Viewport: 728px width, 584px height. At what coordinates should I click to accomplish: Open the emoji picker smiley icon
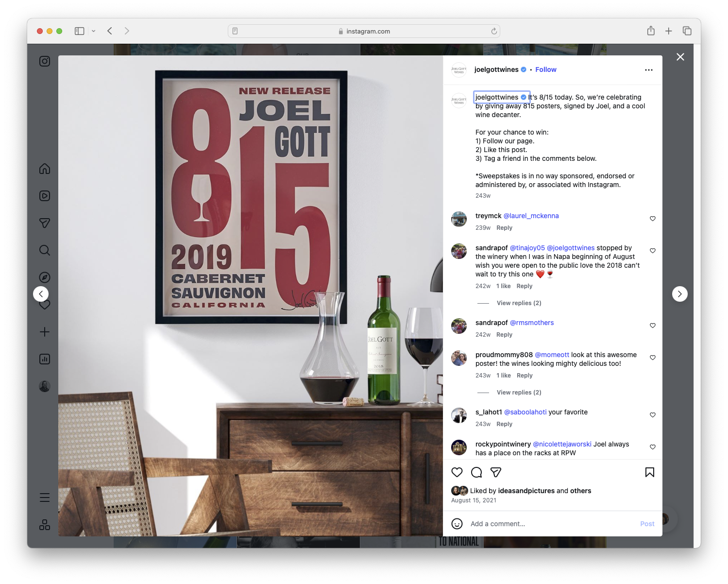pos(457,524)
